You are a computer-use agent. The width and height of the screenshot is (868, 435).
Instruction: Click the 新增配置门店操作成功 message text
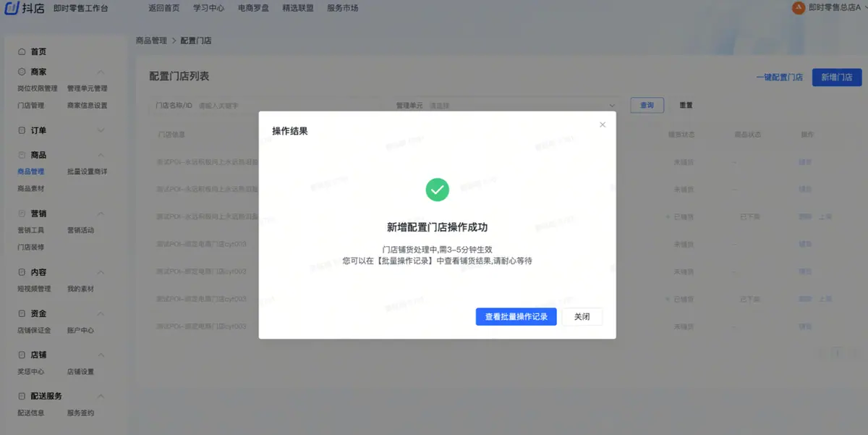pos(437,227)
